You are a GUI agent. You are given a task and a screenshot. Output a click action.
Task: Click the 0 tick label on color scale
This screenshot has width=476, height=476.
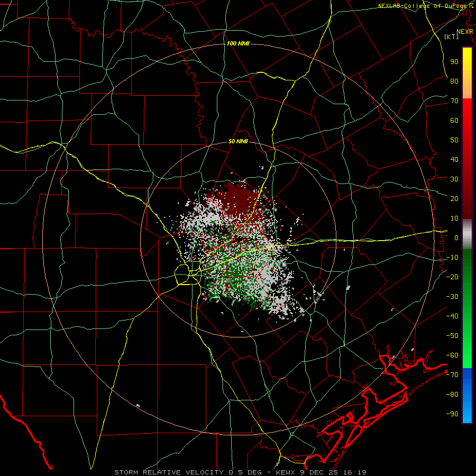point(456,237)
